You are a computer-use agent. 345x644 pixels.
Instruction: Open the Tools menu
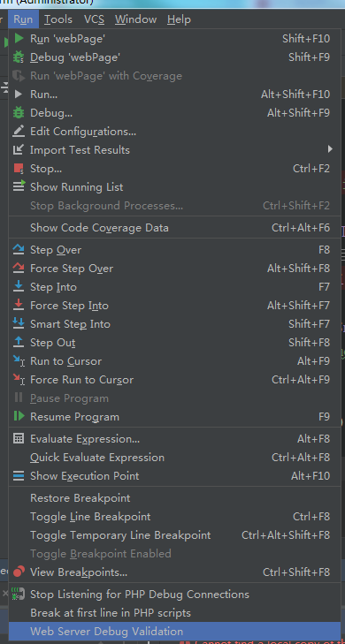pyautogui.click(x=58, y=19)
